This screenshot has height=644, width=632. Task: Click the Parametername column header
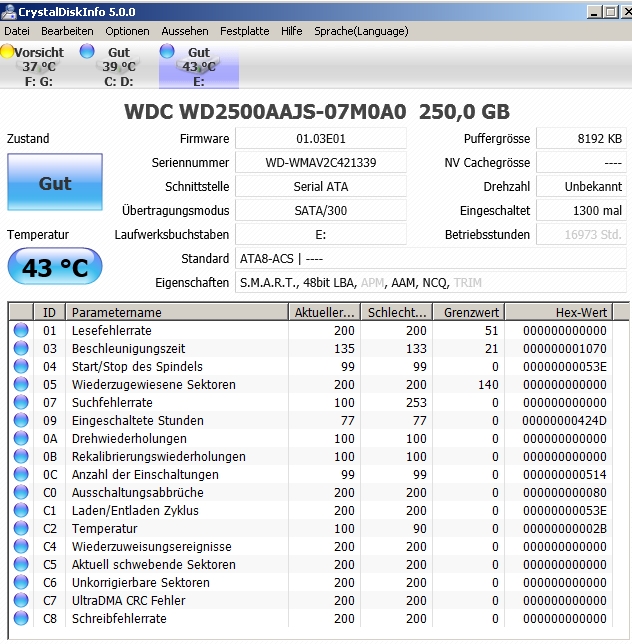click(x=177, y=312)
